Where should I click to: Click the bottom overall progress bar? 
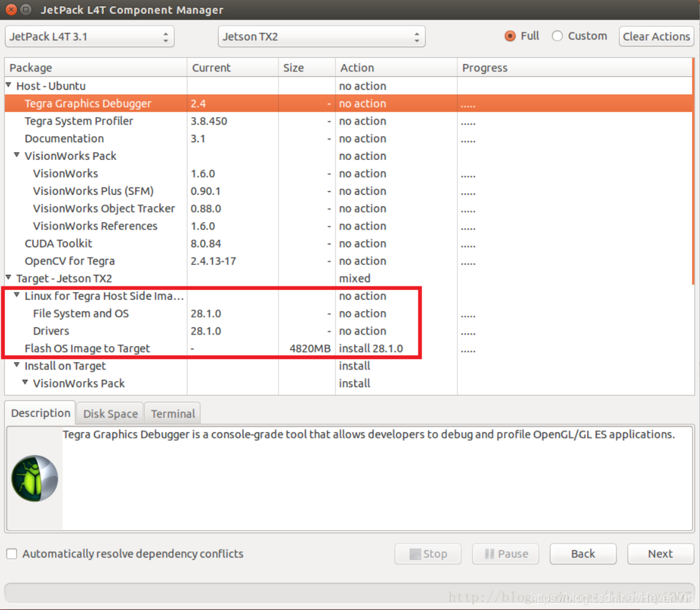click(x=349, y=594)
